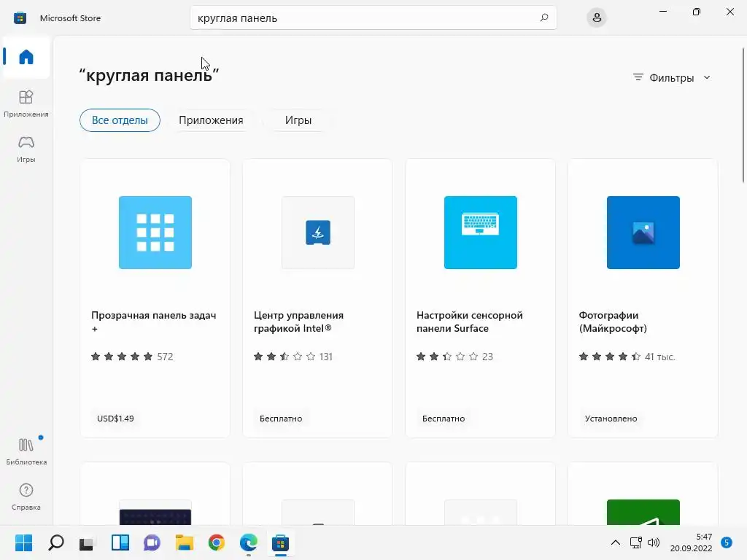747x560 pixels.
Task: Open volume icon in system tray
Action: [654, 542]
